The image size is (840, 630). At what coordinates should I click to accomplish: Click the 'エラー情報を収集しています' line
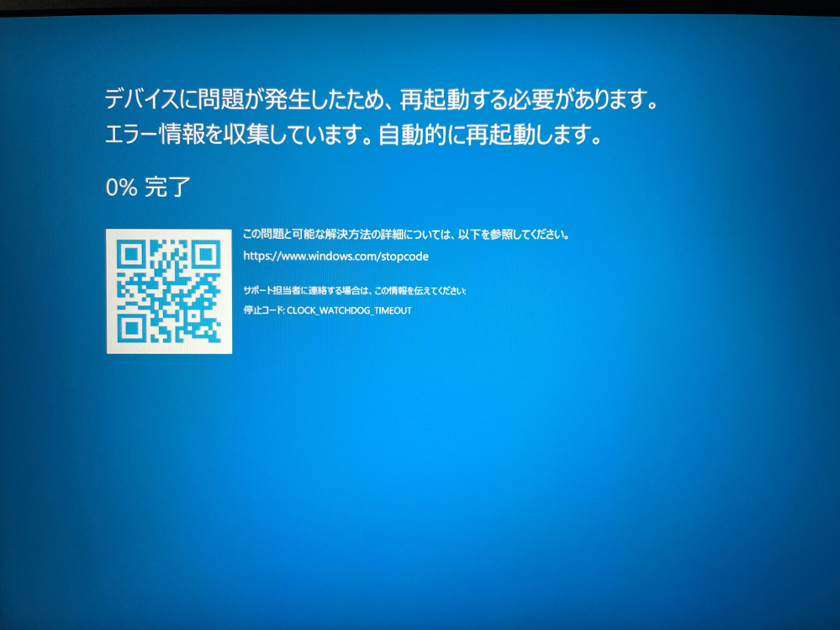pos(353,135)
